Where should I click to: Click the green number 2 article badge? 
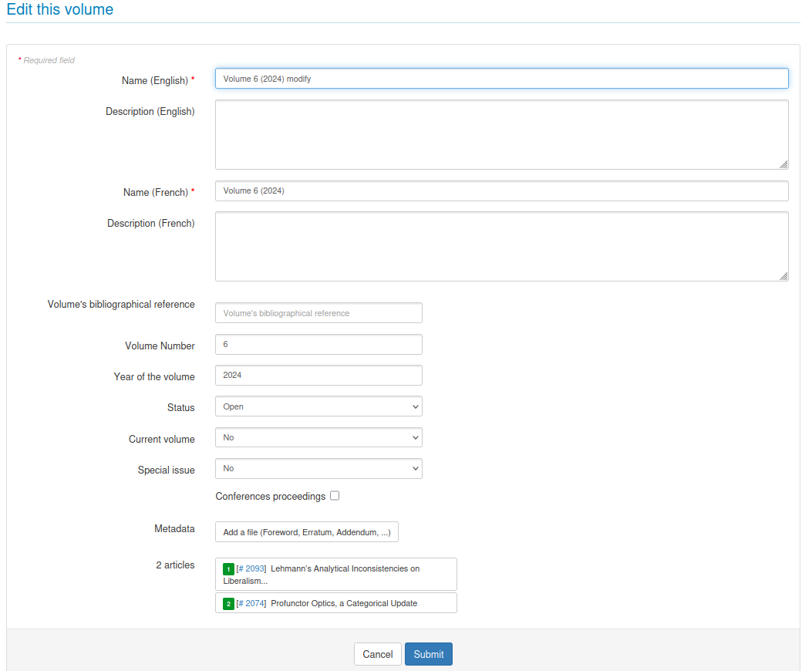click(x=228, y=604)
